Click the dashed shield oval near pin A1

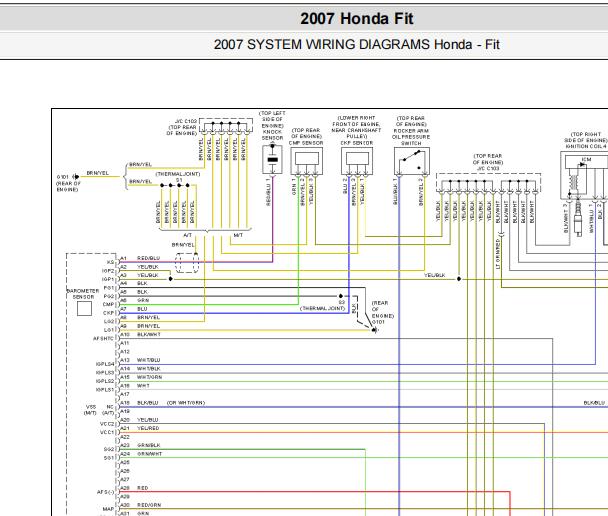pyautogui.click(x=187, y=263)
